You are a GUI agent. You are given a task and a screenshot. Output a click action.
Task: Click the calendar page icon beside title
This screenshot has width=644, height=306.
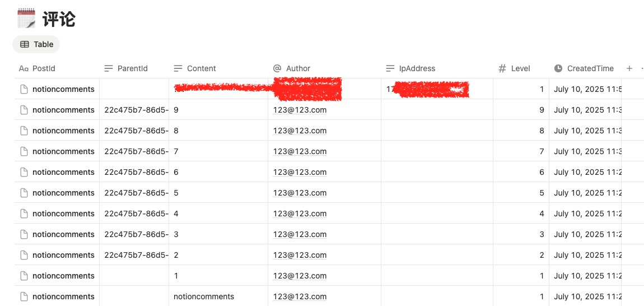click(26, 18)
